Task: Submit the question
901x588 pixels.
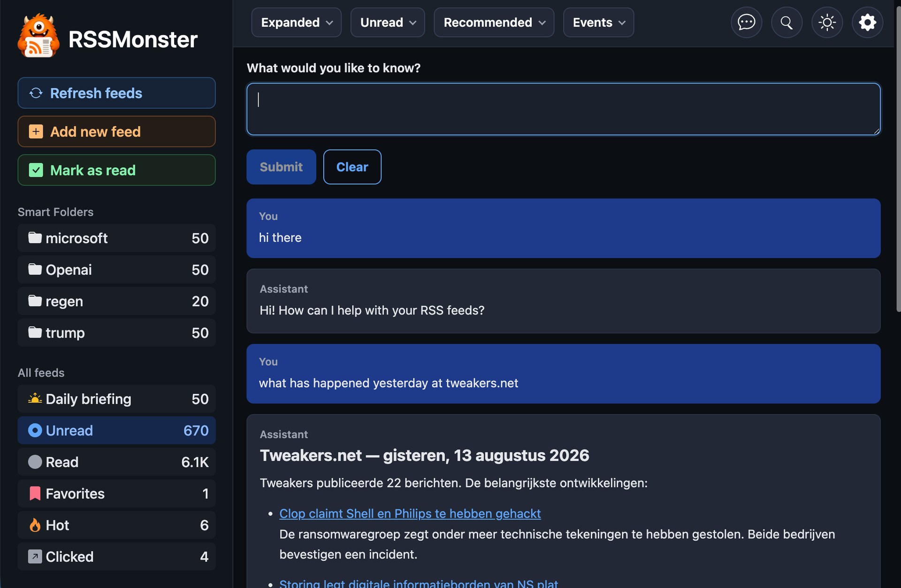Action: click(x=281, y=167)
